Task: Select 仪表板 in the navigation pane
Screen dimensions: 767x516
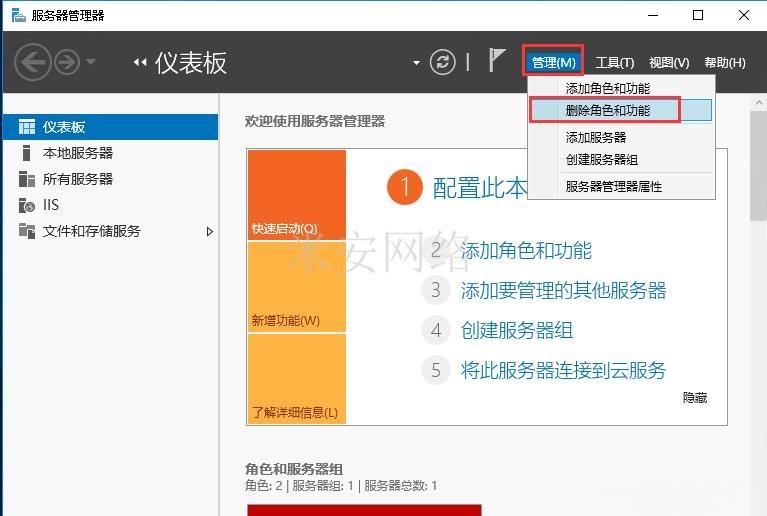Action: (x=111, y=127)
